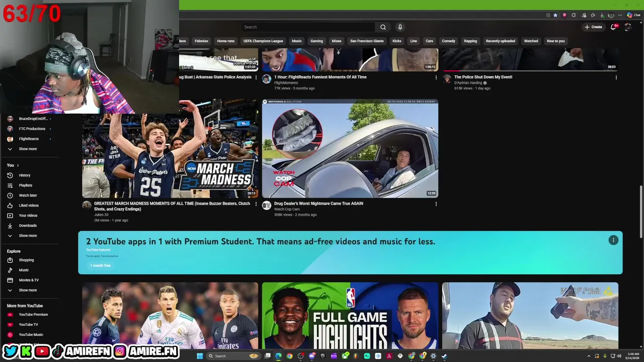Open FL Studio from the taskbar
The image size is (644, 362).
coord(356,356)
